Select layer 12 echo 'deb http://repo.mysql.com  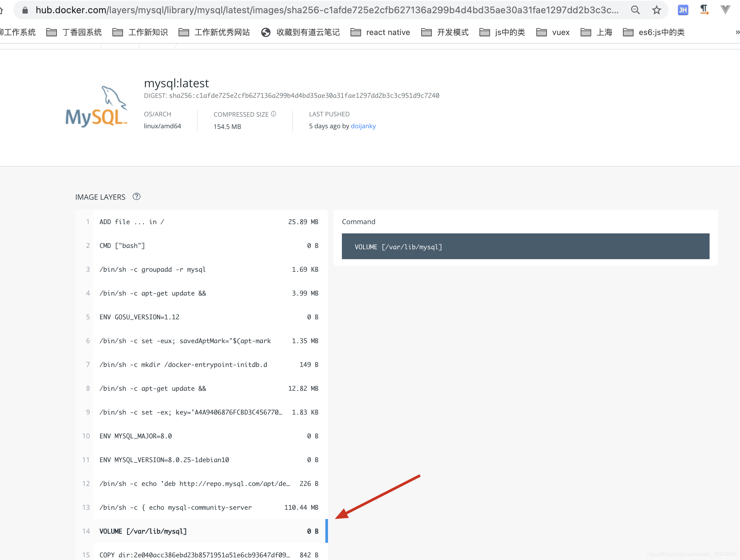point(202,483)
